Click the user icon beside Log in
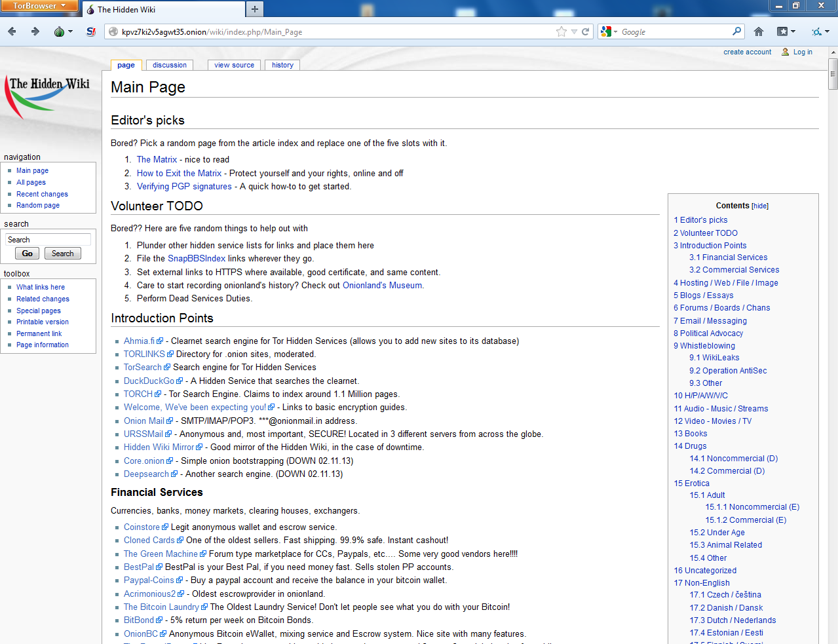This screenshot has height=644, width=838. click(785, 52)
